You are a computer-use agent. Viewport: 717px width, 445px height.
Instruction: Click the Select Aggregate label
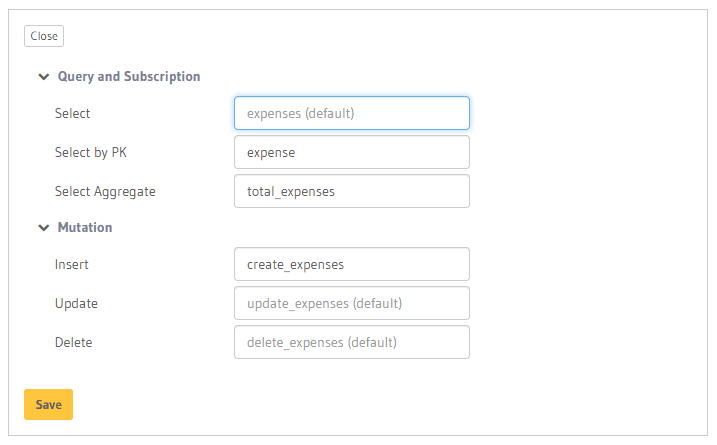[x=105, y=191]
